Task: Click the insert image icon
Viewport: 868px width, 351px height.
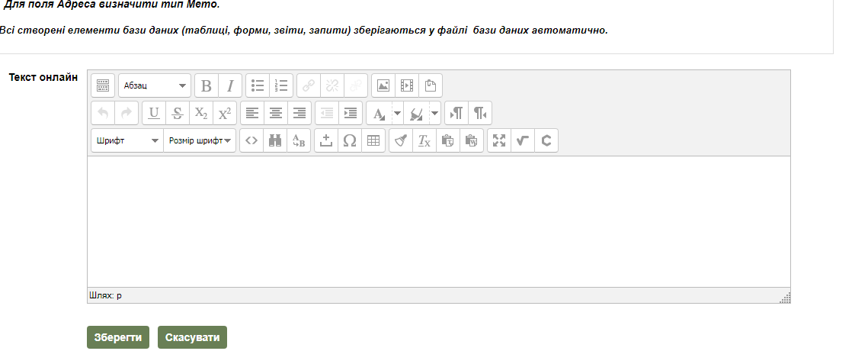Action: [x=383, y=85]
